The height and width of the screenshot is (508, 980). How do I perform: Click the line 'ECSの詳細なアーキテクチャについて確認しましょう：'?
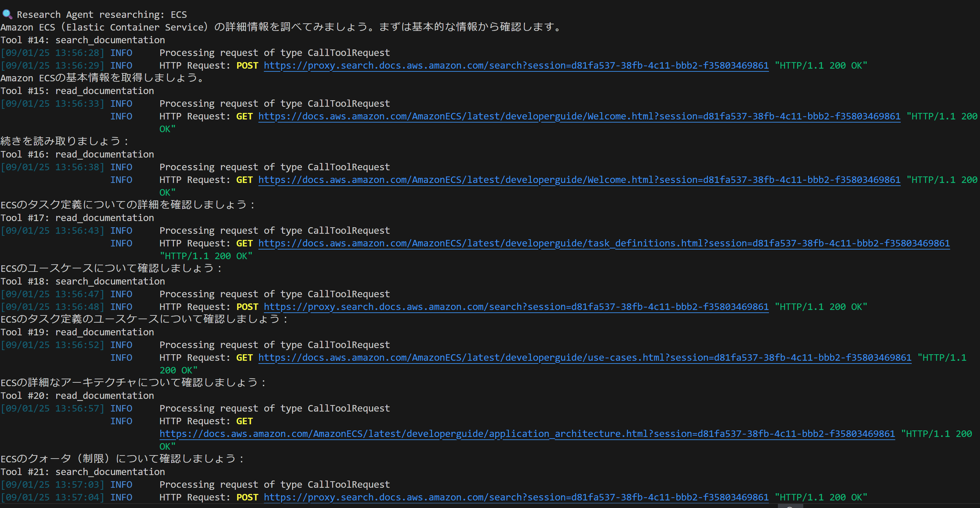133,383
